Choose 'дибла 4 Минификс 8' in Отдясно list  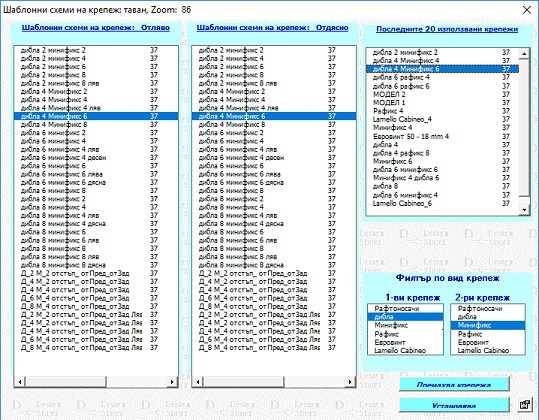pos(274,124)
